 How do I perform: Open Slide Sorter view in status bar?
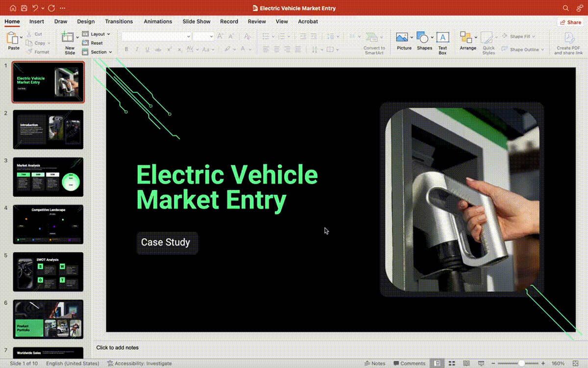pyautogui.click(x=451, y=363)
